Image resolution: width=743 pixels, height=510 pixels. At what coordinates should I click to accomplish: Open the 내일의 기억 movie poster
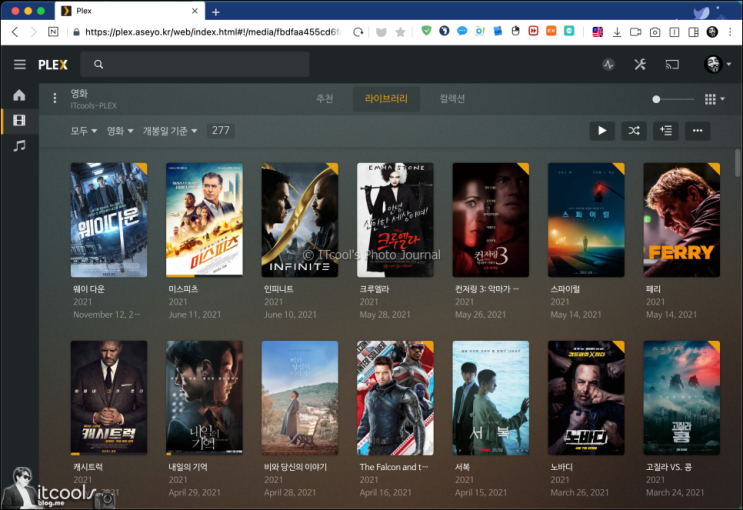coord(204,398)
